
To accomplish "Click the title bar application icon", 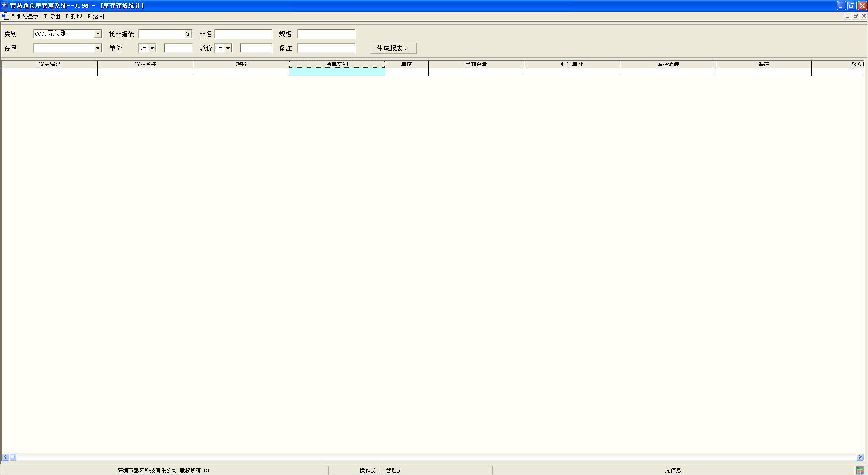I will 5,5.
